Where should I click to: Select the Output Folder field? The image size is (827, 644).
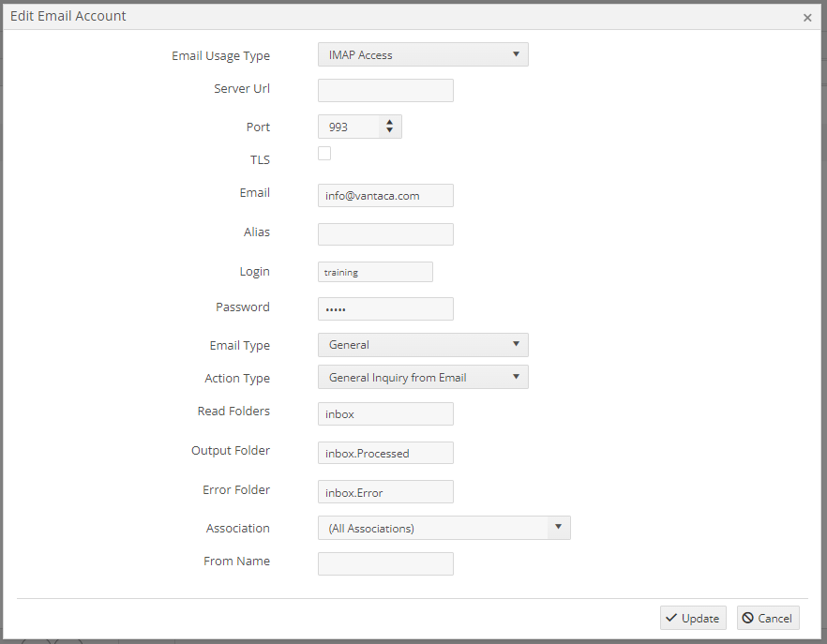[x=385, y=453]
